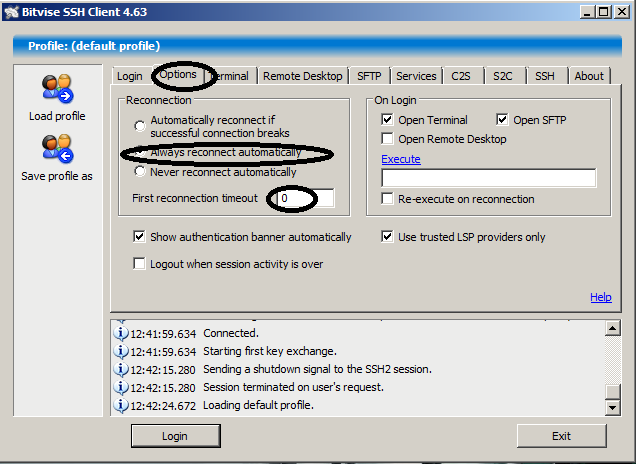The height and width of the screenshot is (464, 636).
Task: Open the Services tab
Action: 416,76
